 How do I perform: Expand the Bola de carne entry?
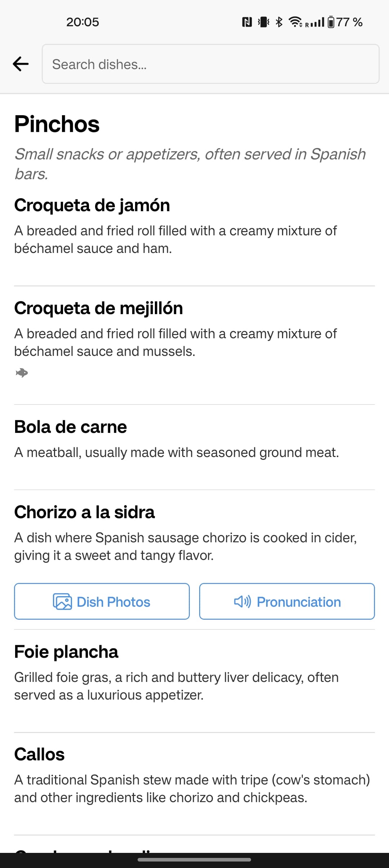coord(71,427)
